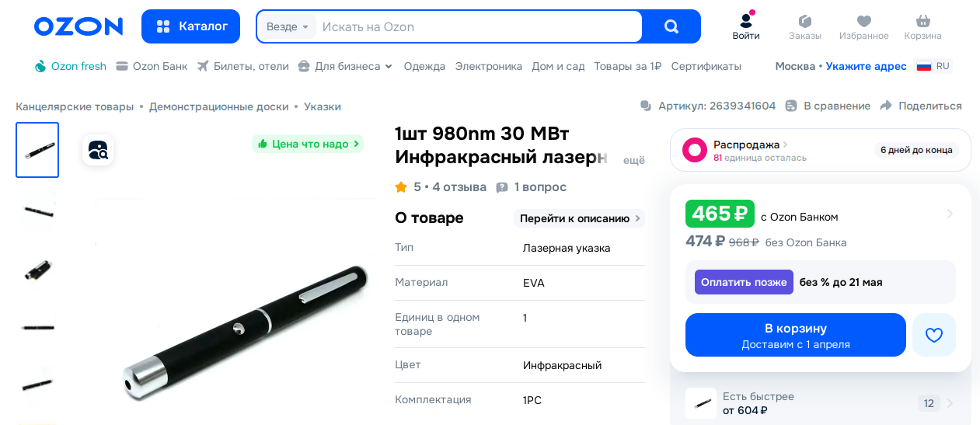Expand the Для бизнеса menu
The height and width of the screenshot is (425, 980).
[x=346, y=66]
